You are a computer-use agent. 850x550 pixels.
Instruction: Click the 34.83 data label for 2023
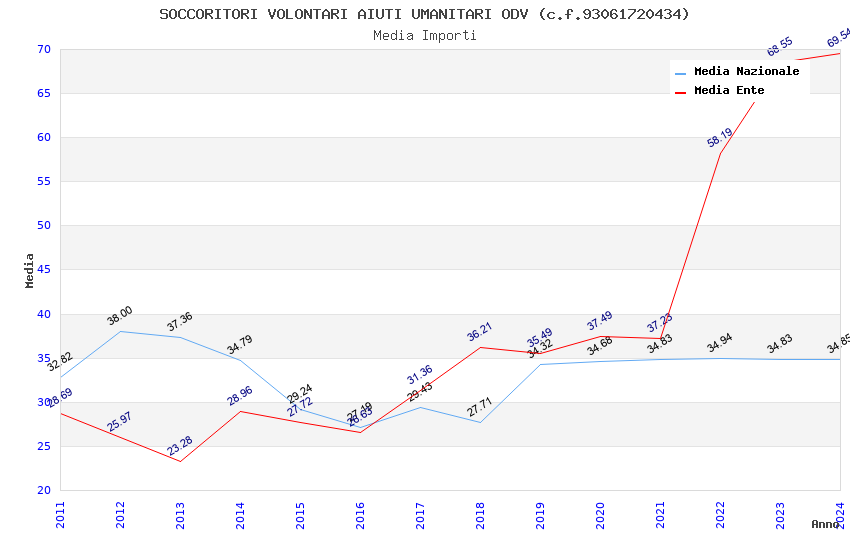780,344
